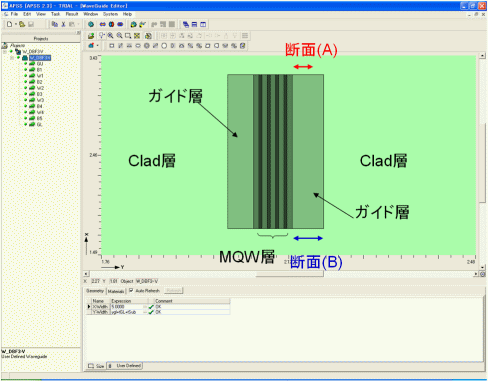Select the rectangle shape drawing tool

tap(112, 46)
